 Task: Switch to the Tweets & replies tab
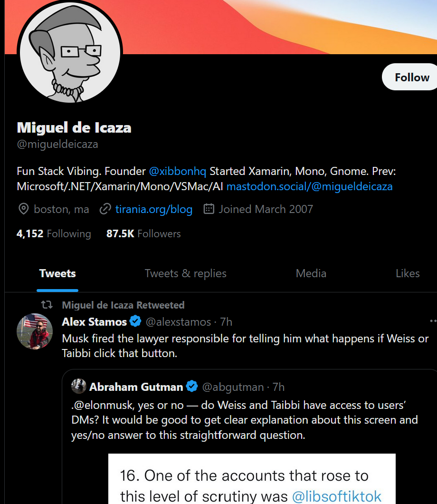pos(185,273)
